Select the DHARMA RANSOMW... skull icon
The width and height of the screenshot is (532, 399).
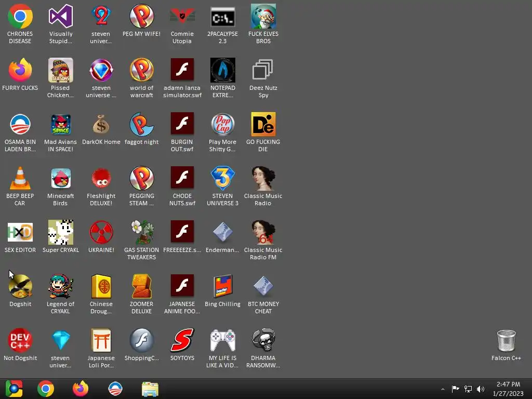[x=263, y=348]
